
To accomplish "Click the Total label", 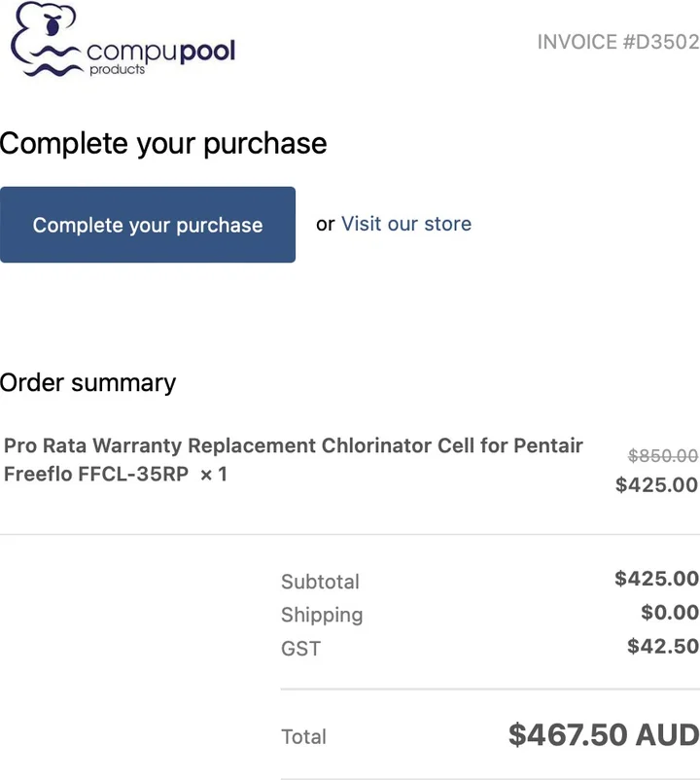I will click(x=303, y=737).
